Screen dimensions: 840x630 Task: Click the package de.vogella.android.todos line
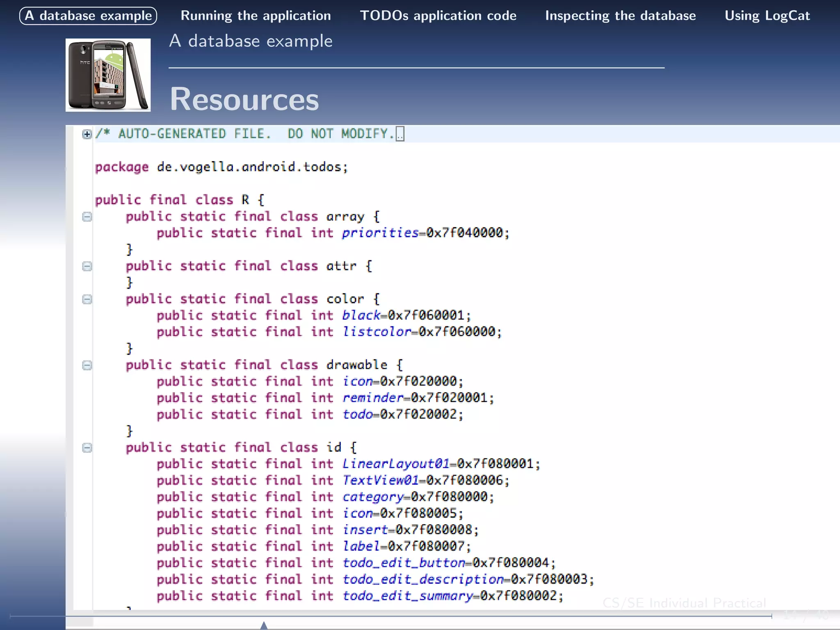(x=221, y=167)
